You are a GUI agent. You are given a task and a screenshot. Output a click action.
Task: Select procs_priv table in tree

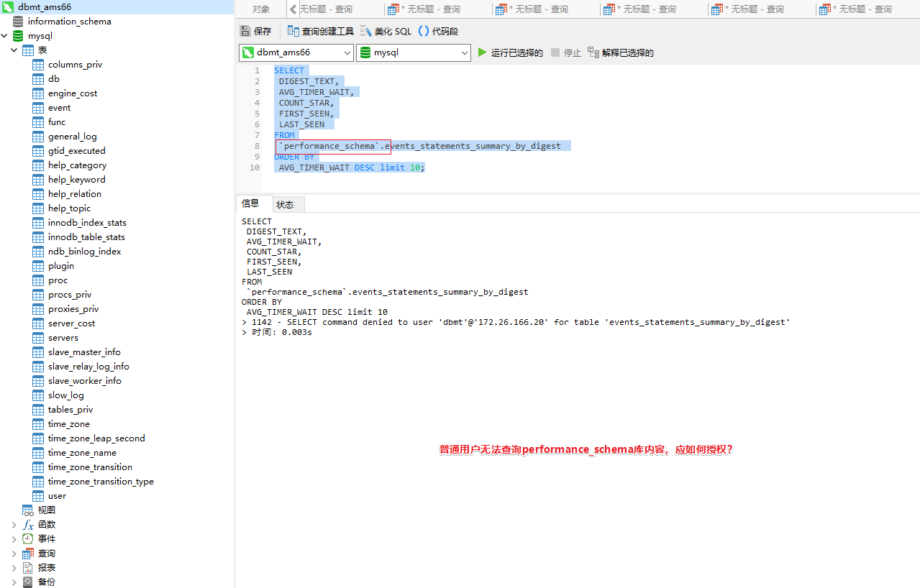tap(70, 295)
